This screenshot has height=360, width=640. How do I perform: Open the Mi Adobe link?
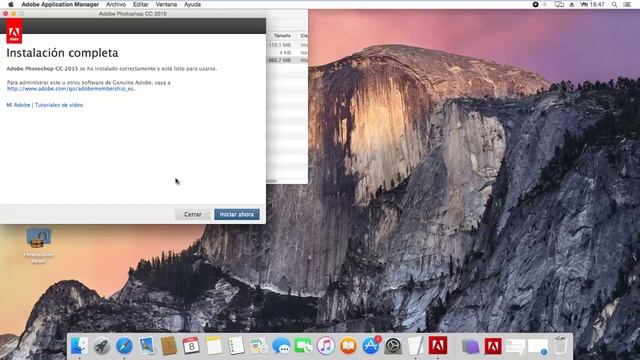tap(18, 105)
